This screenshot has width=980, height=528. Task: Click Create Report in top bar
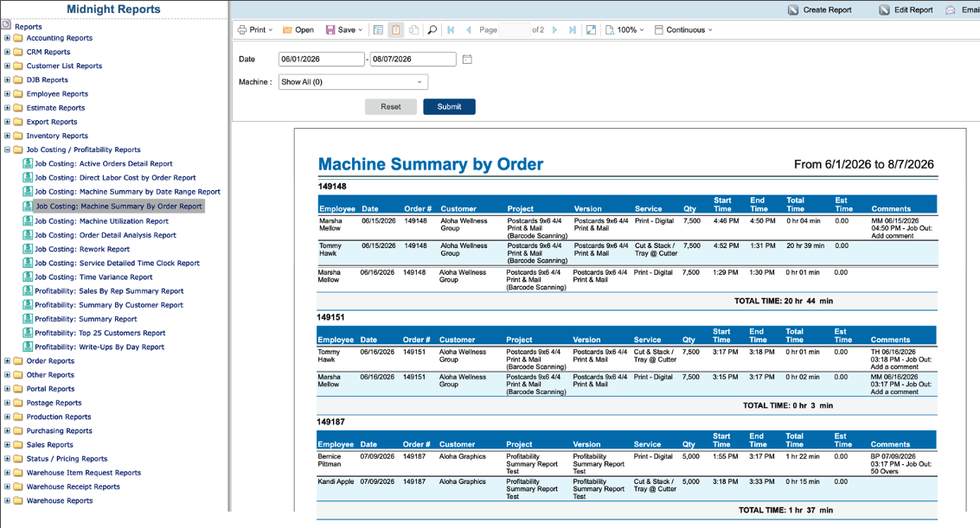click(819, 10)
